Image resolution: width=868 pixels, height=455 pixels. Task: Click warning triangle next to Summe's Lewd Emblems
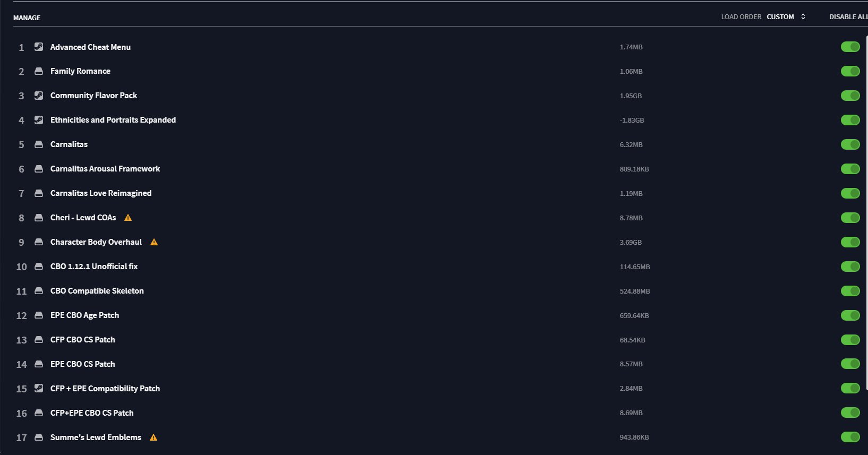(154, 437)
